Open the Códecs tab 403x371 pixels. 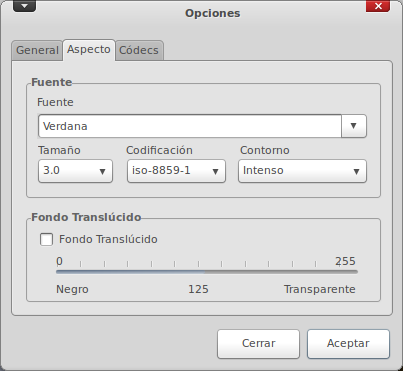tap(139, 50)
